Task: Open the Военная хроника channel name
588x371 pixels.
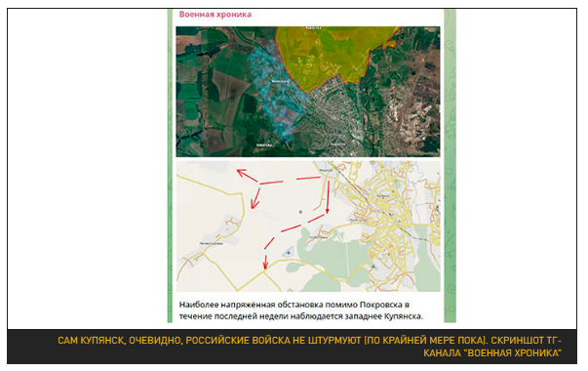Action: point(215,15)
